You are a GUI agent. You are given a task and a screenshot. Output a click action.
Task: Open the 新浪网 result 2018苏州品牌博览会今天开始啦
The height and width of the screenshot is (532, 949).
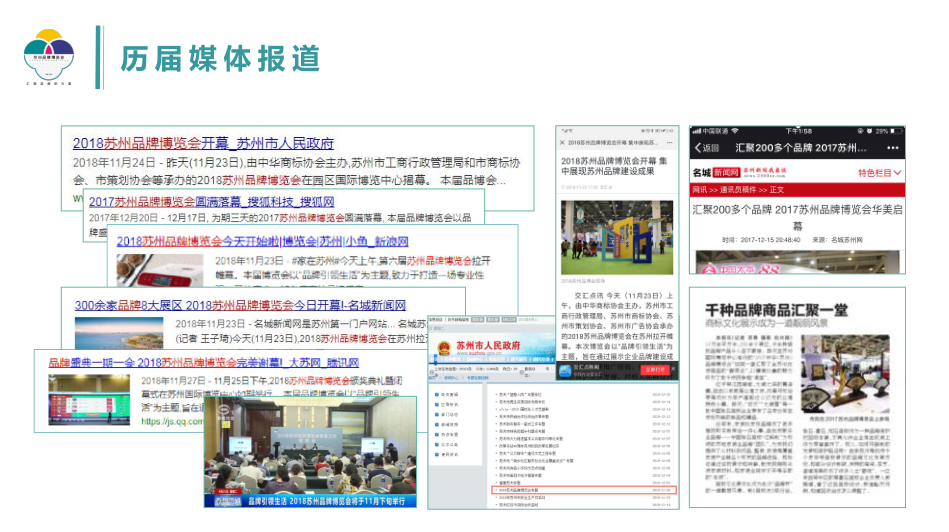262,241
